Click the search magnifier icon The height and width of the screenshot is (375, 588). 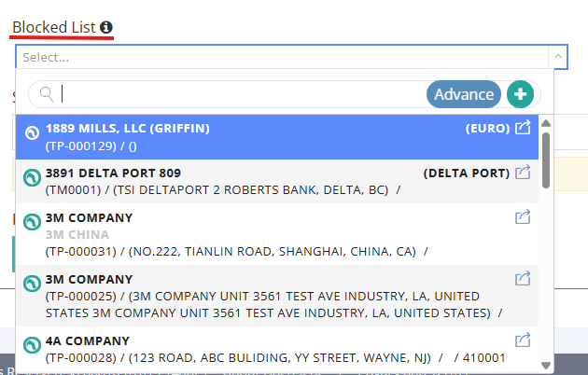[x=47, y=94]
